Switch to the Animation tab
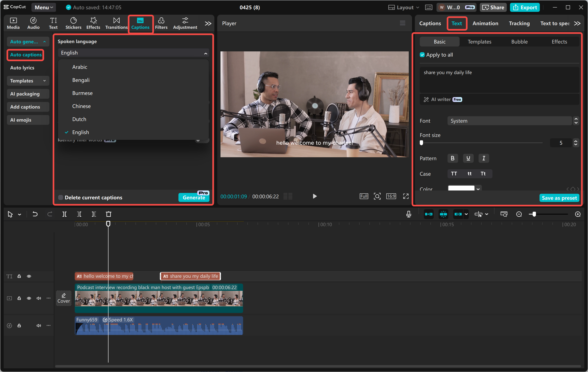 tap(485, 23)
